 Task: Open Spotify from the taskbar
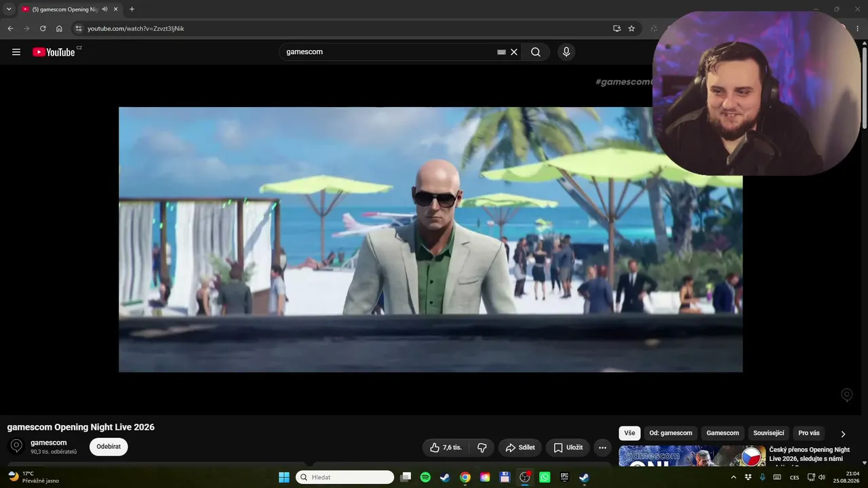point(425,477)
